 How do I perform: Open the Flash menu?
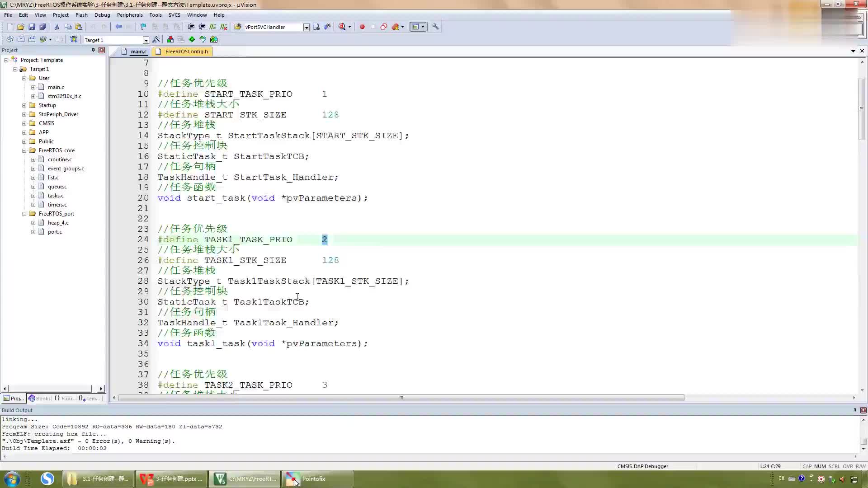click(81, 15)
